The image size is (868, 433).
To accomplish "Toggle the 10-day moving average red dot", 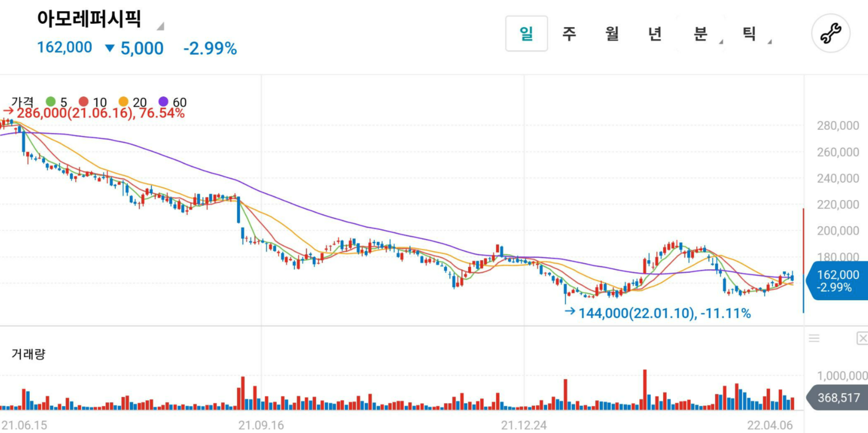I will 84,102.
